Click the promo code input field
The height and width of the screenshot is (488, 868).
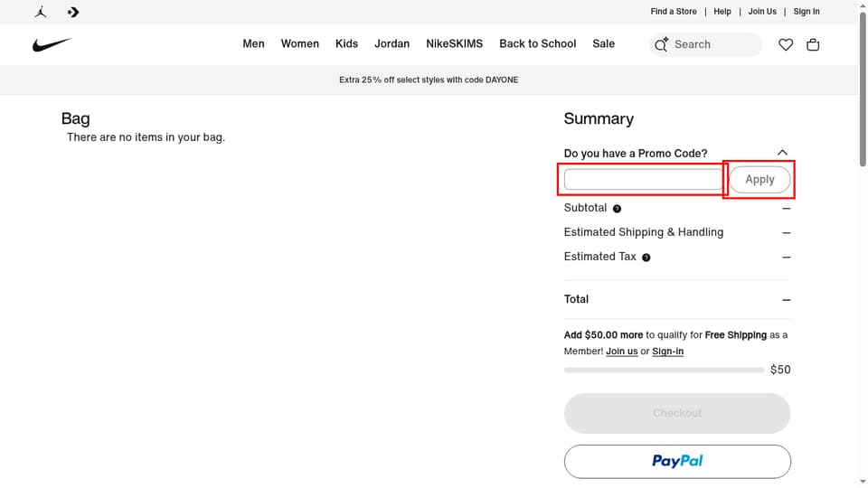coord(643,179)
